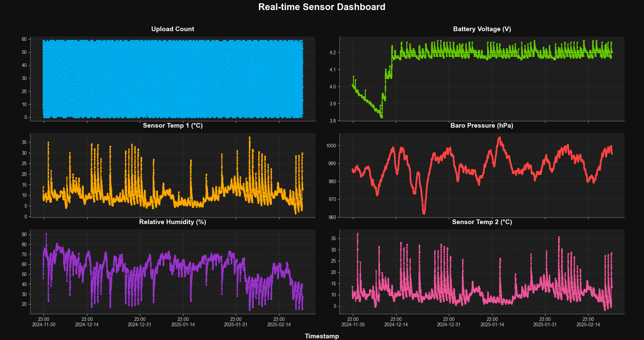Click 2025-02-14 date label under Sensor Temp 2
The image size is (644, 340).
point(588,325)
